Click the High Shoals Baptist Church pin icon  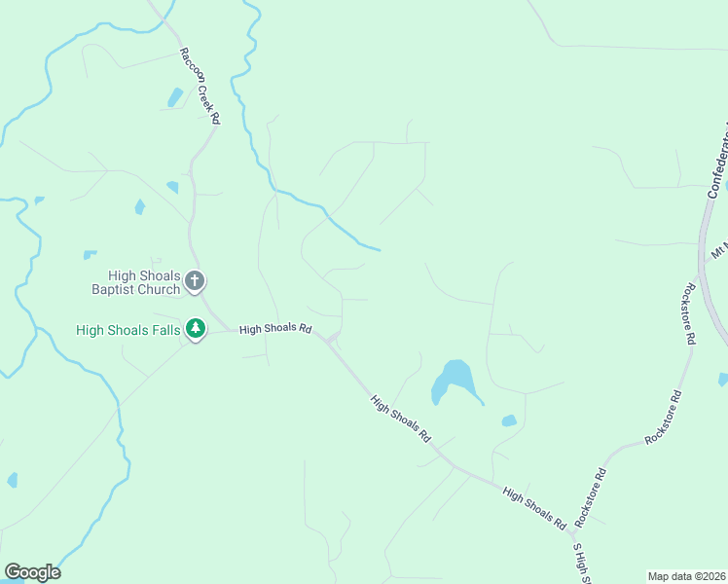click(195, 281)
